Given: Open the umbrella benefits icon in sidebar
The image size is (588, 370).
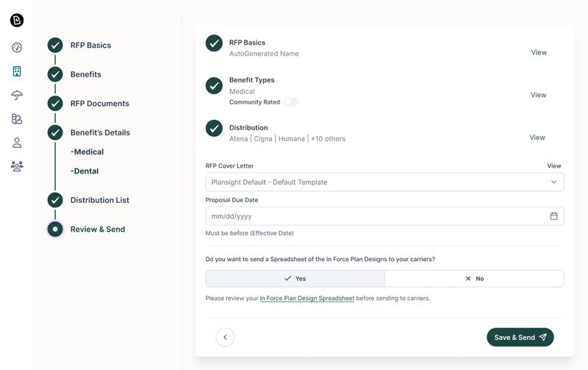Looking at the screenshot, I should (x=17, y=95).
